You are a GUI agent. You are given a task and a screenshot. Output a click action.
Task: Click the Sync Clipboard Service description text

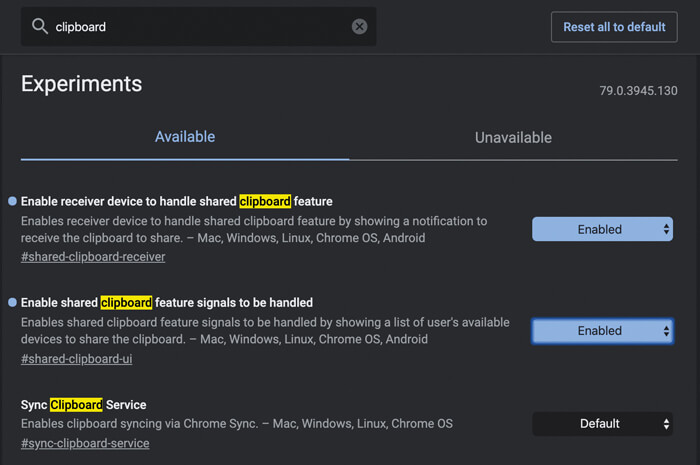[237, 424]
